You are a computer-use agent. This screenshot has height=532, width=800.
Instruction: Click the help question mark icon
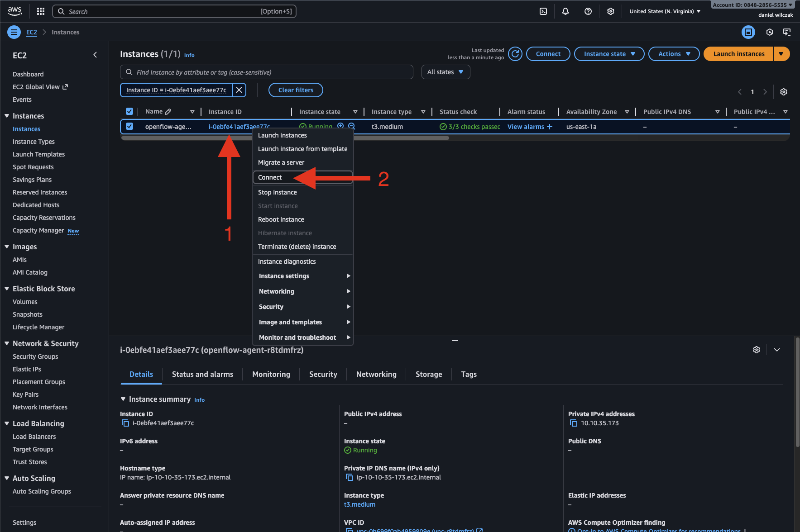588,11
